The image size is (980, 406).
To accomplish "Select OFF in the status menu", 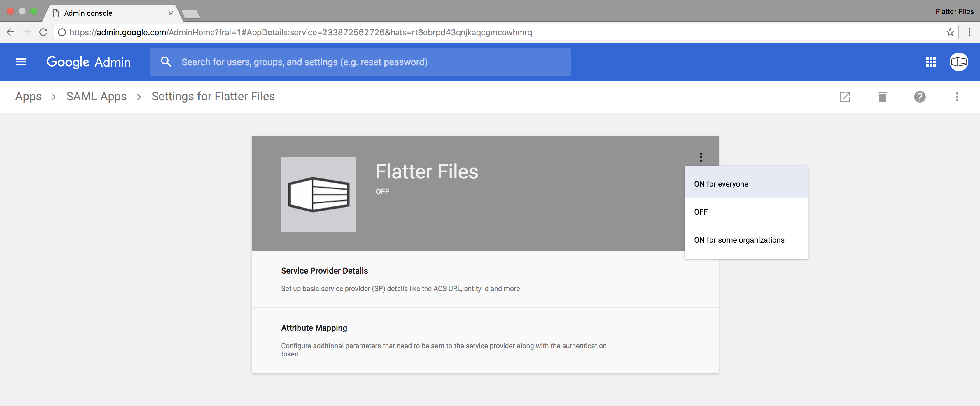I will pos(746,212).
